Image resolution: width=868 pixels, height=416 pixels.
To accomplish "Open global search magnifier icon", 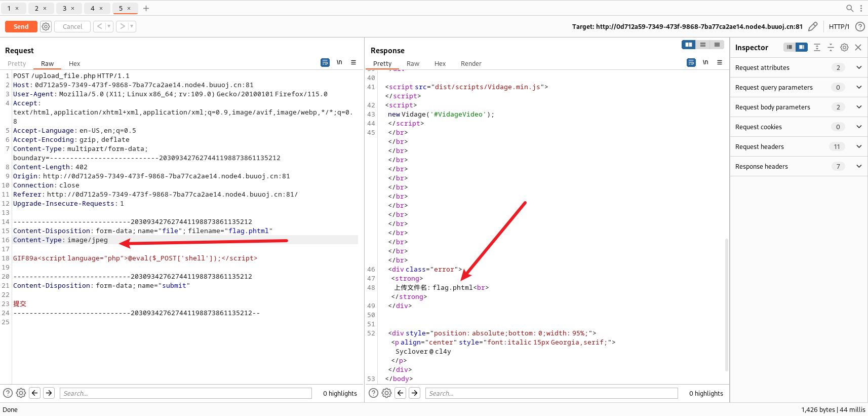I will (x=850, y=8).
